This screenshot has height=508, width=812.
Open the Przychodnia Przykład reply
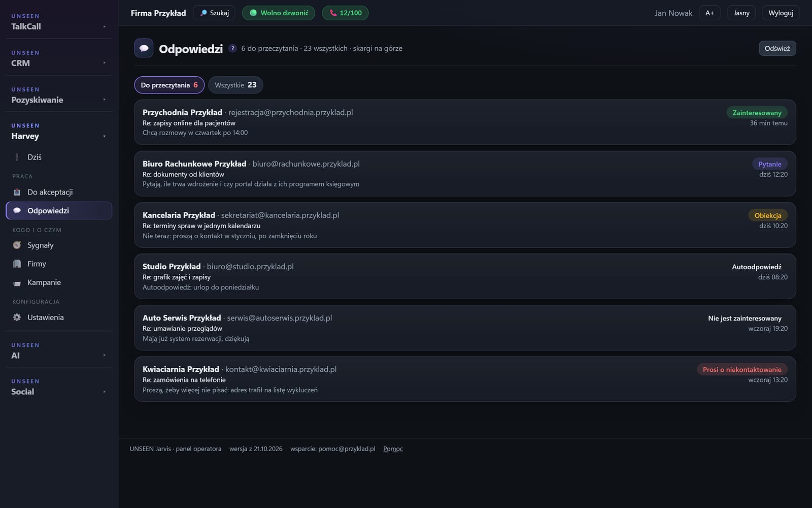(x=465, y=122)
